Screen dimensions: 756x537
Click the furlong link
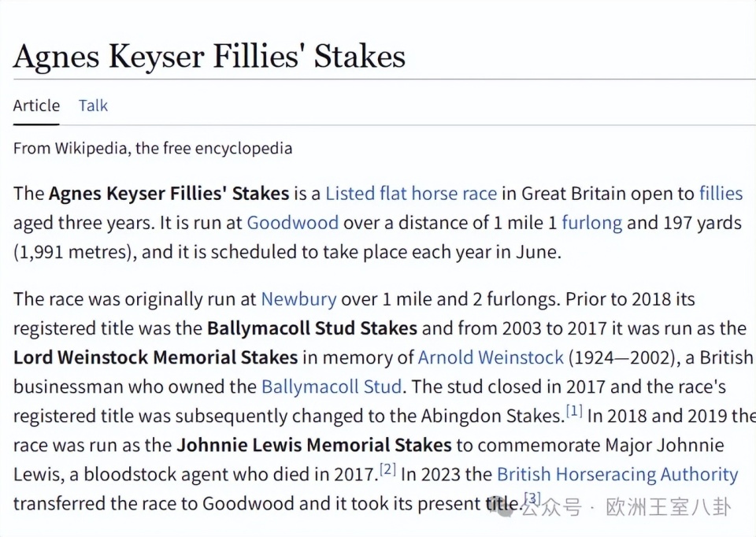click(591, 223)
